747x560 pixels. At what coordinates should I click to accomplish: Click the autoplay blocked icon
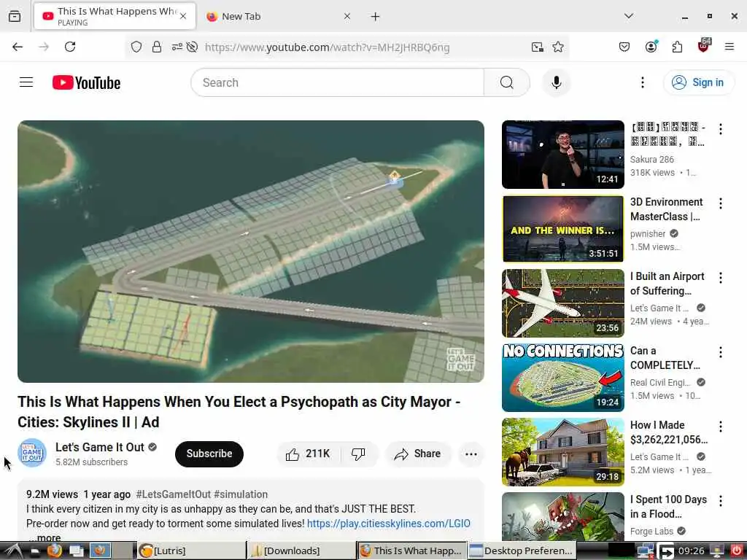(x=192, y=47)
